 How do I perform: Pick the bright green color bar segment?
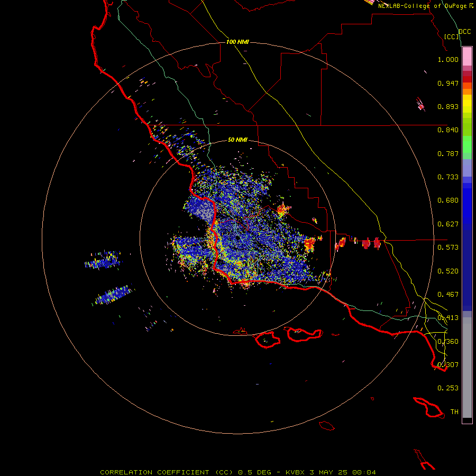467,144
